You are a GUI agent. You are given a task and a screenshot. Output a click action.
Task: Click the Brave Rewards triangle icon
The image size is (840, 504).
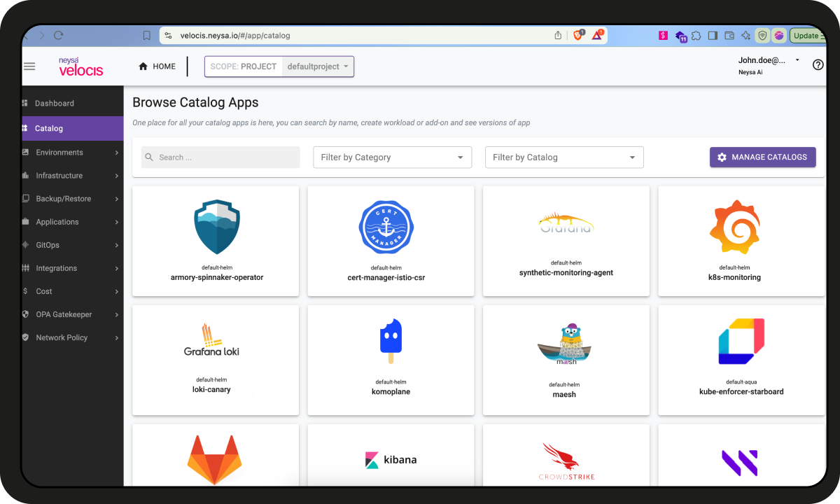(598, 34)
